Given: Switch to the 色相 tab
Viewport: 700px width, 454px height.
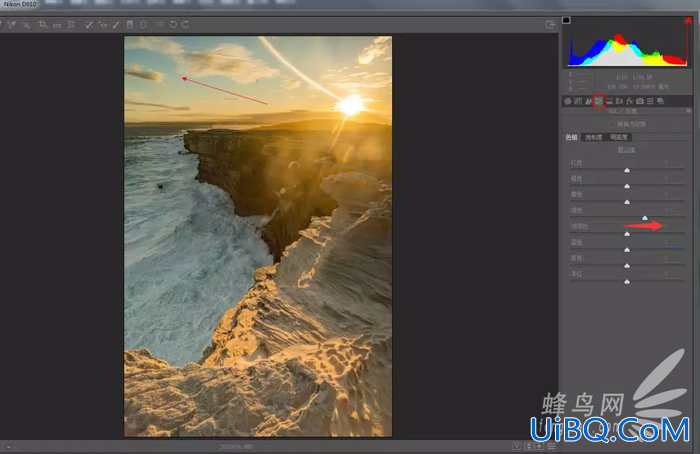Looking at the screenshot, I should coord(571,137).
